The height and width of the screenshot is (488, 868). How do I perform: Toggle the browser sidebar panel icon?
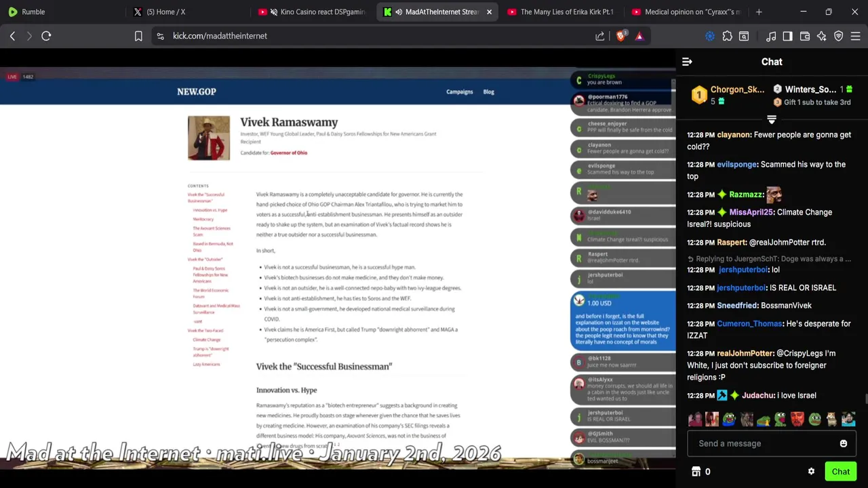click(787, 36)
